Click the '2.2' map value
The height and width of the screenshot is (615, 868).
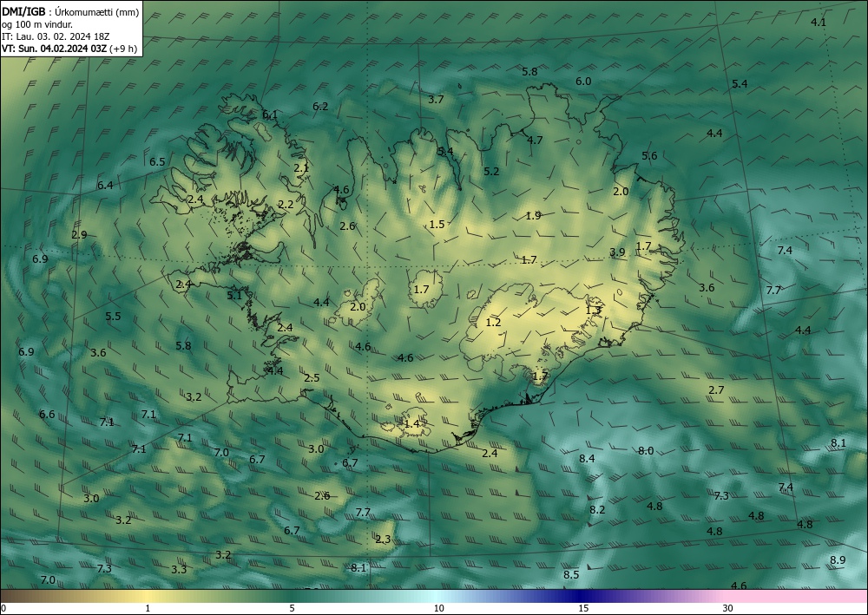[x=286, y=205]
